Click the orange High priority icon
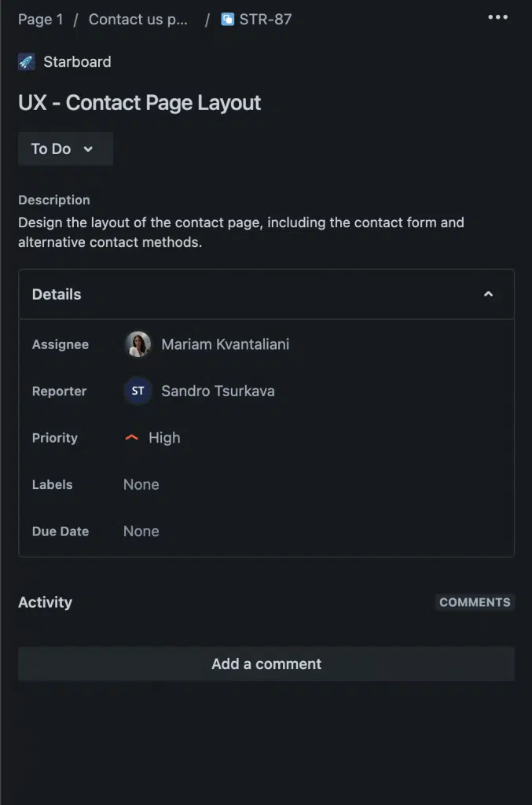532x805 pixels. click(132, 438)
